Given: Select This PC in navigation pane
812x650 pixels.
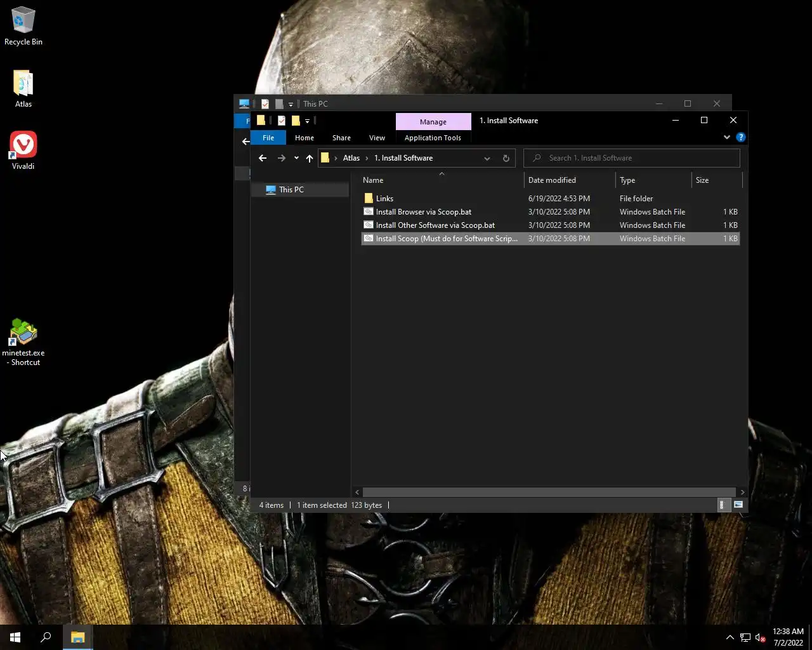Looking at the screenshot, I should [x=299, y=189].
